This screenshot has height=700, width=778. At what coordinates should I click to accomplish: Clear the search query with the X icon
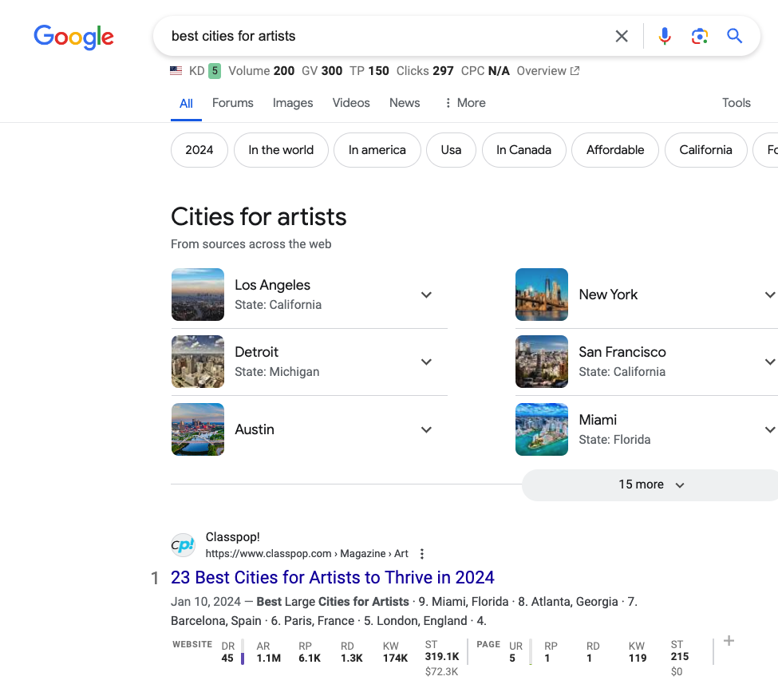point(622,37)
